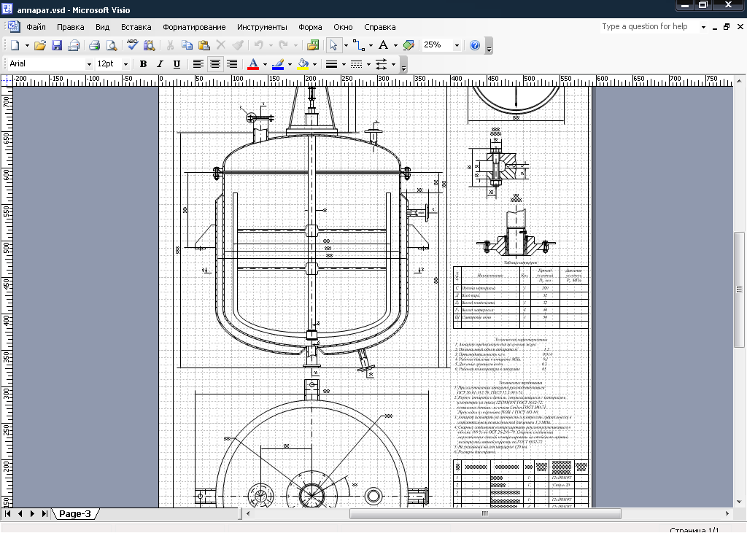The width and height of the screenshot is (747, 560).
Task: Apply the yellow Fill Color swatch
Action: (303, 64)
